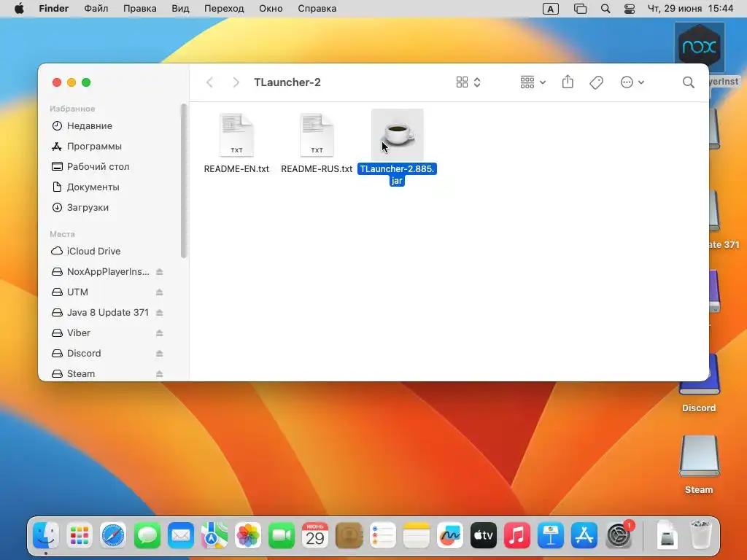Open Trash from the Dock
Viewport: 747px width, 560px height.
(700, 534)
